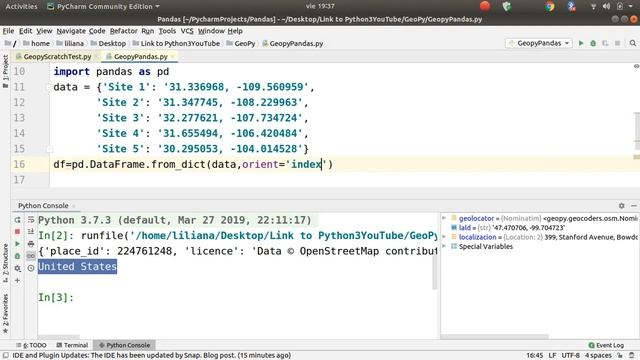640x360 pixels.
Task: Open the VCS menu
Action: tap(187, 31)
